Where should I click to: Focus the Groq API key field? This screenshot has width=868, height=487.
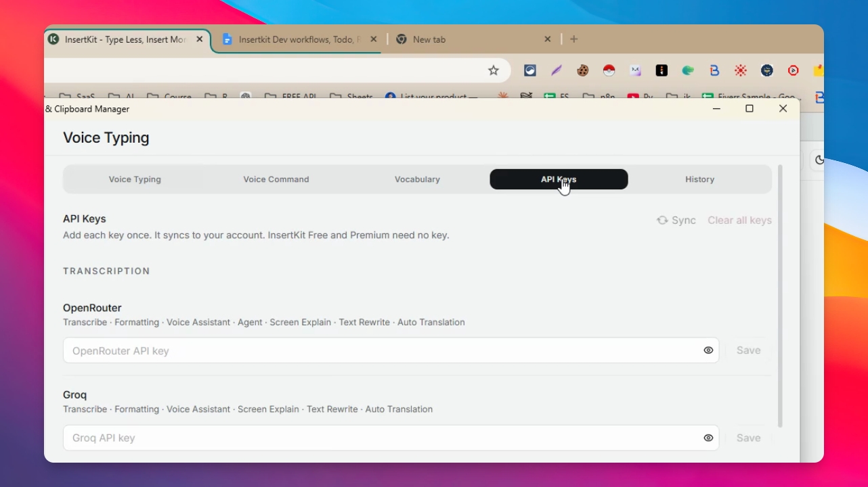[391, 438]
